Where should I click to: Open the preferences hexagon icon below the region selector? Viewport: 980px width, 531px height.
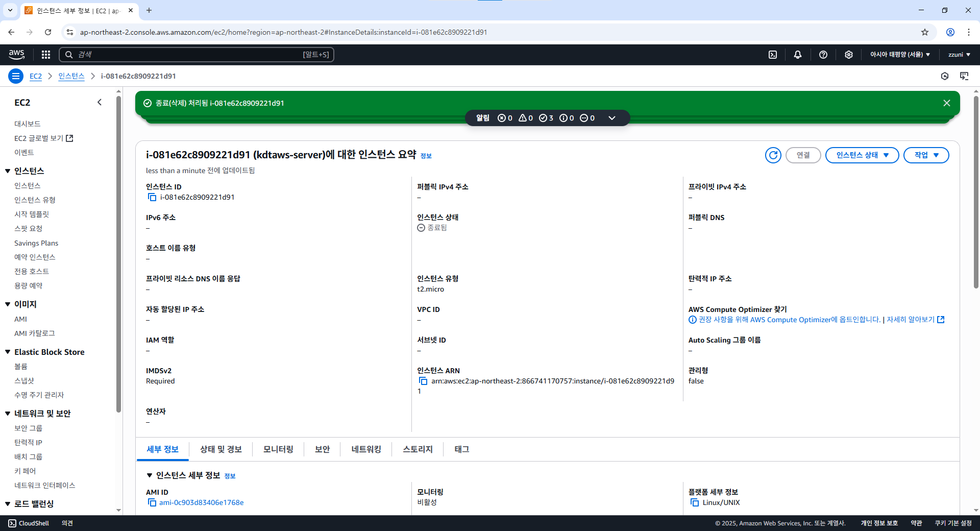tap(945, 76)
